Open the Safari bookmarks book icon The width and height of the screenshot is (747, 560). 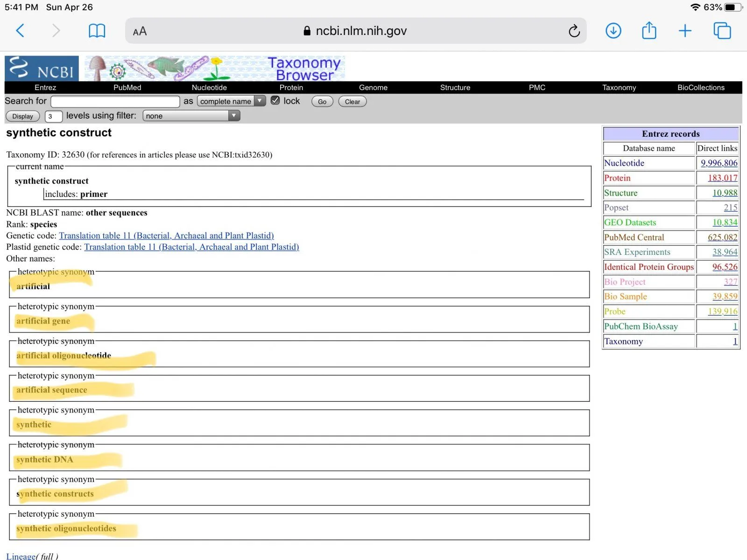coord(97,31)
